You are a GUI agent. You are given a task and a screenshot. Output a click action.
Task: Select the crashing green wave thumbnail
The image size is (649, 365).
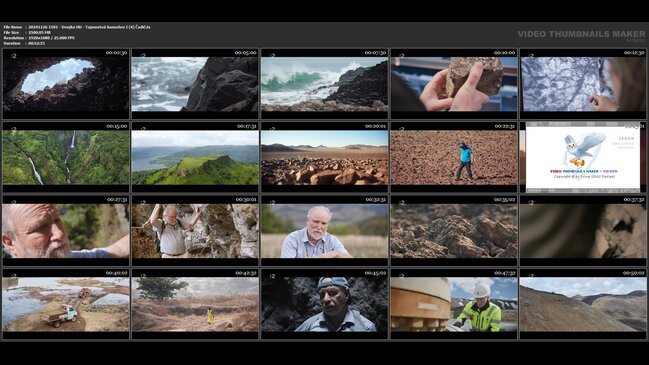[x=324, y=84]
